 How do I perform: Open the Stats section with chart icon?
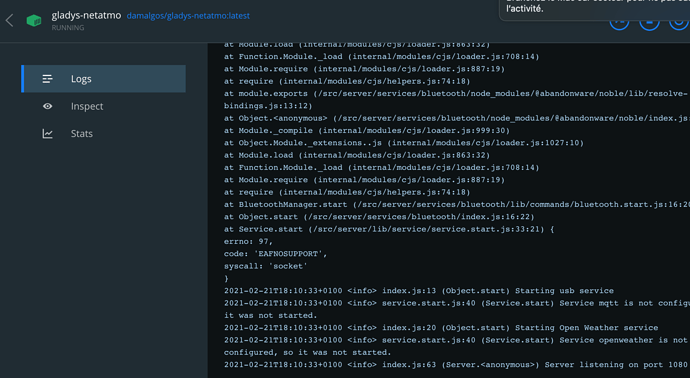[x=103, y=133]
